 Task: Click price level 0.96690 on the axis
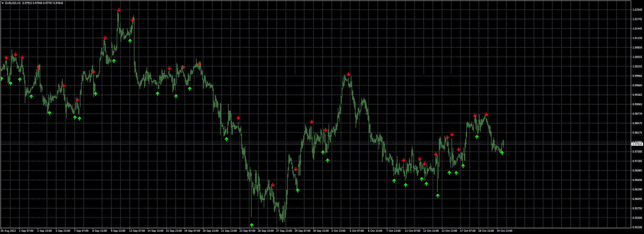coord(637,180)
